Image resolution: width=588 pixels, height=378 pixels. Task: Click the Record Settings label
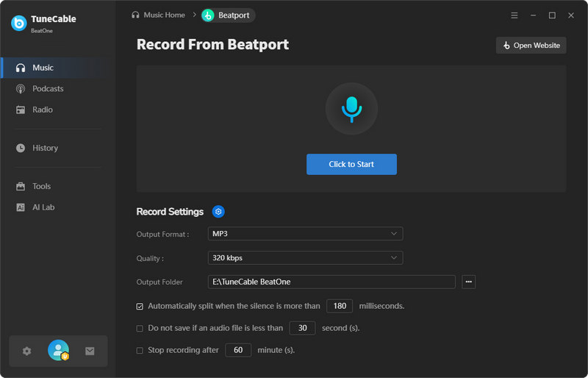[x=170, y=212]
